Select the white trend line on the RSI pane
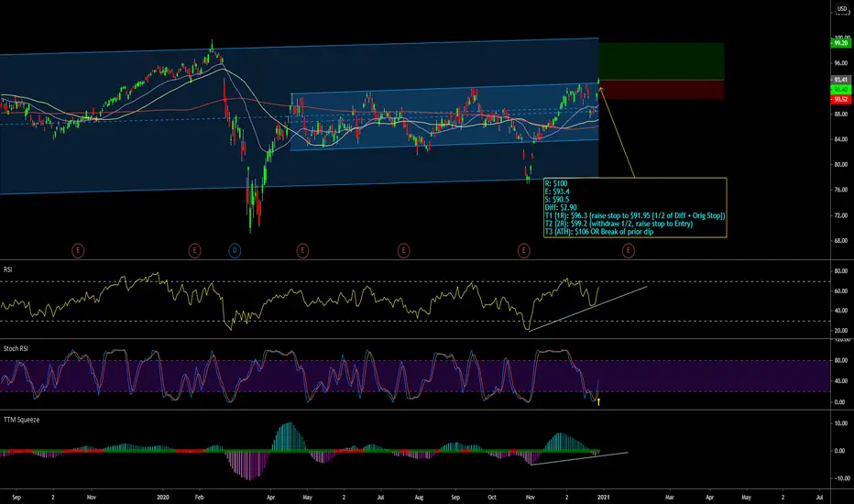854x504 pixels. (587, 309)
